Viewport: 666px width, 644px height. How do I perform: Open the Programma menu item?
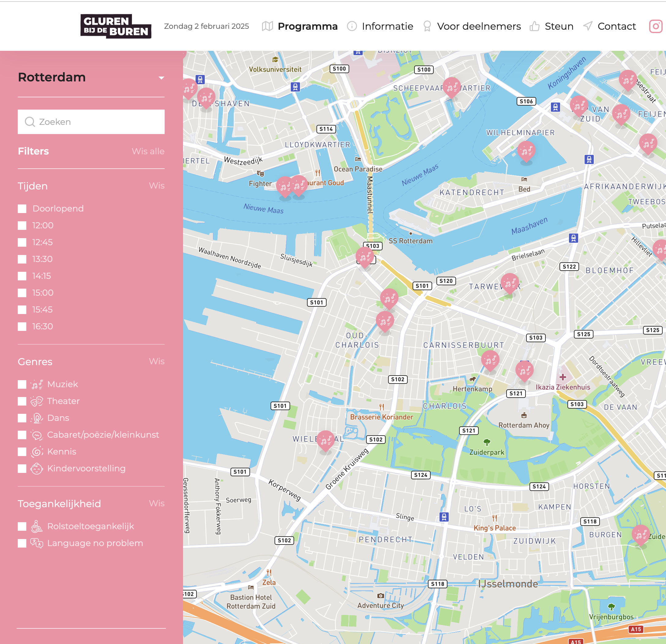tap(307, 26)
